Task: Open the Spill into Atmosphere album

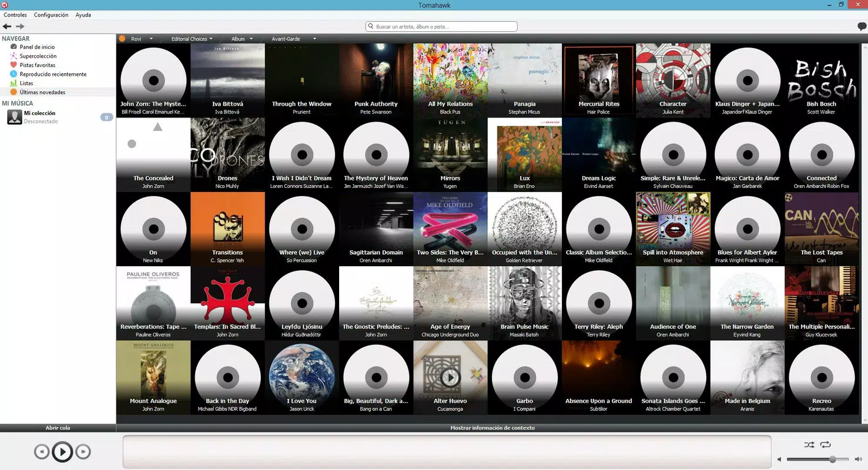Action: (673, 229)
